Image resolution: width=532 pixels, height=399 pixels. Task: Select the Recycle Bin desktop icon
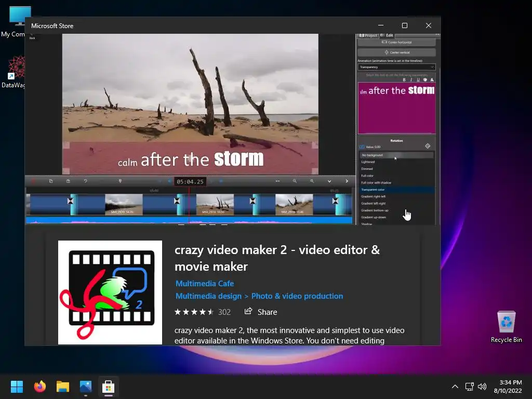click(x=506, y=326)
